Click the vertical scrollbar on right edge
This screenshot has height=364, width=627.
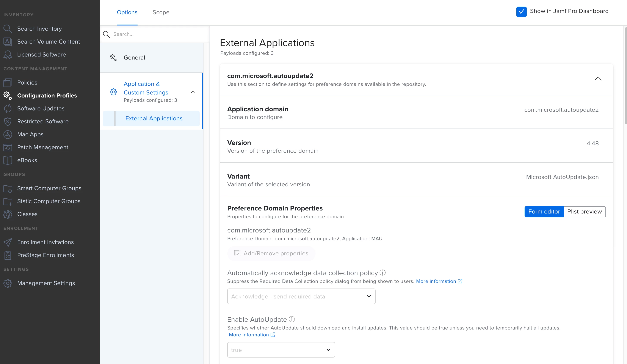(x=625, y=76)
